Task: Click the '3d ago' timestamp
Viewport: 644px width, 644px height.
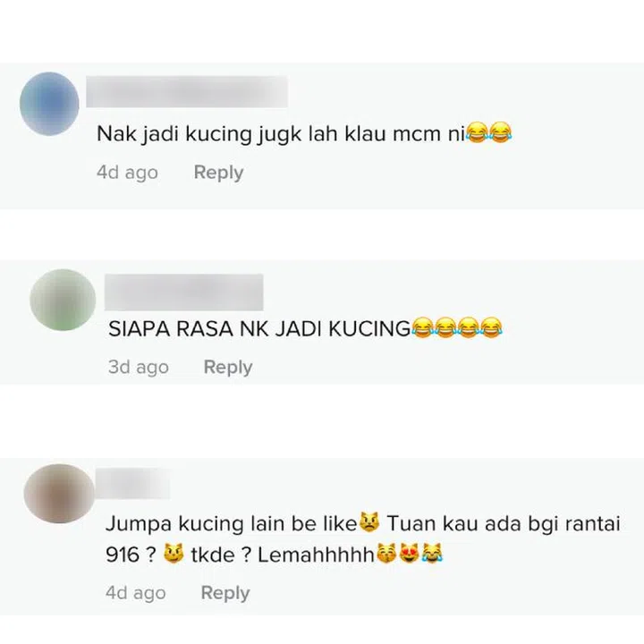Action: tap(139, 368)
